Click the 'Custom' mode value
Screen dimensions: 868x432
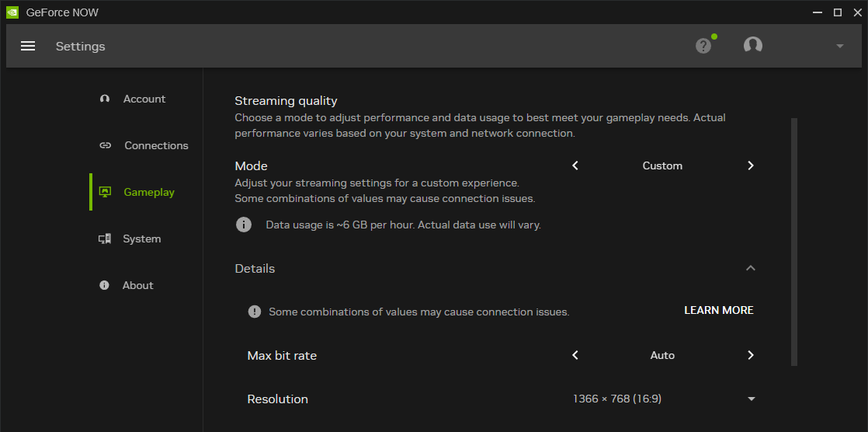click(662, 165)
